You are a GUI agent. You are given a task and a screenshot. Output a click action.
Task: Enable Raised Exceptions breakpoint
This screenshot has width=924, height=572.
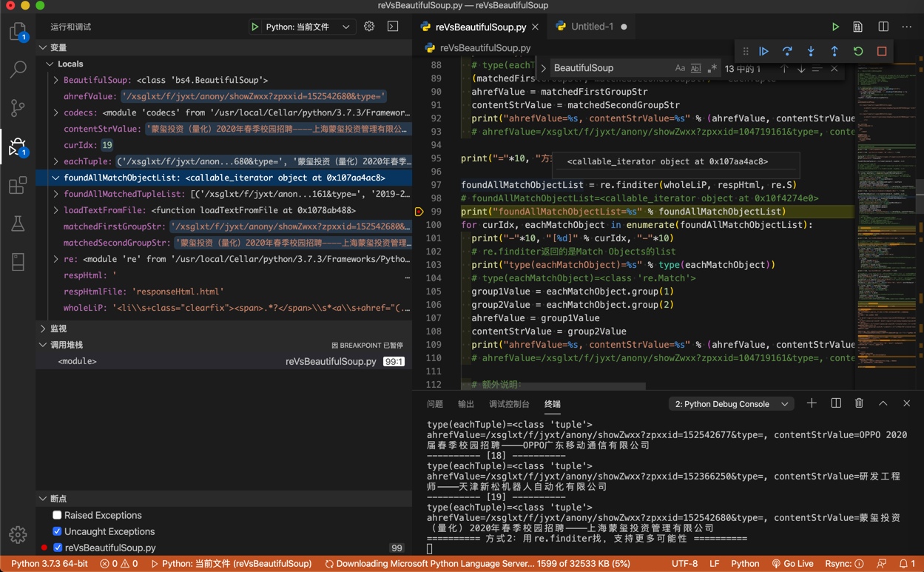[57, 515]
